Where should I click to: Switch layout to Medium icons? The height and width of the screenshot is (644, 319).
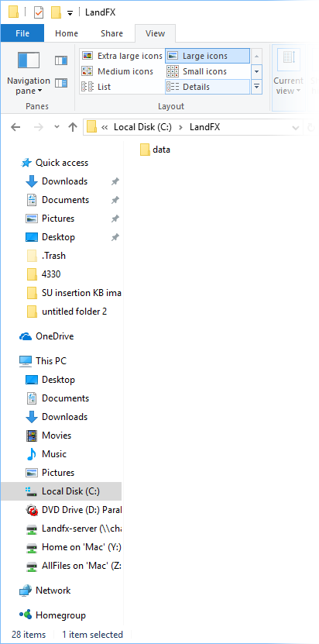tap(118, 71)
